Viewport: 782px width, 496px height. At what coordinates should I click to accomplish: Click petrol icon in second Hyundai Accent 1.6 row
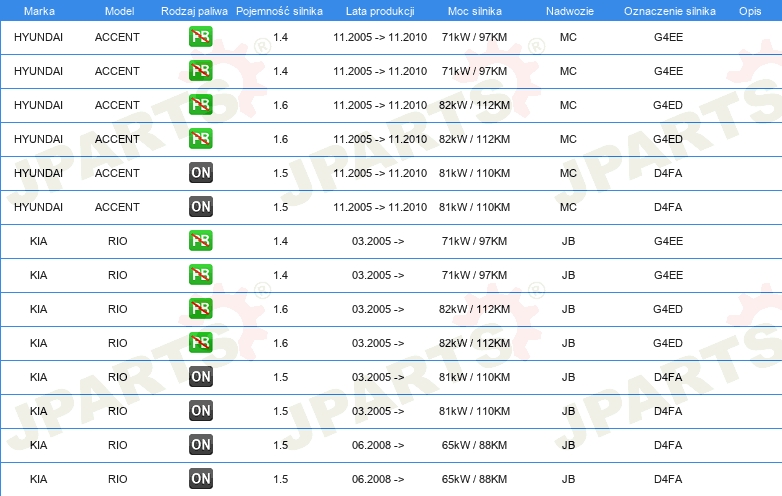[200, 139]
